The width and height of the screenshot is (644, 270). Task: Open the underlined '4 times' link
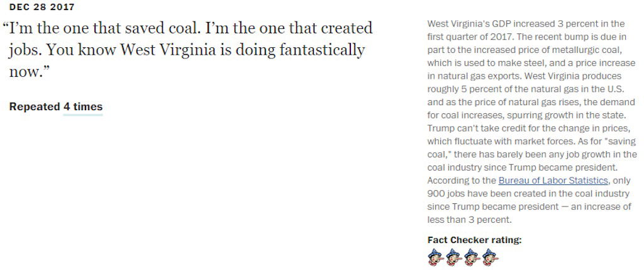[83, 107]
